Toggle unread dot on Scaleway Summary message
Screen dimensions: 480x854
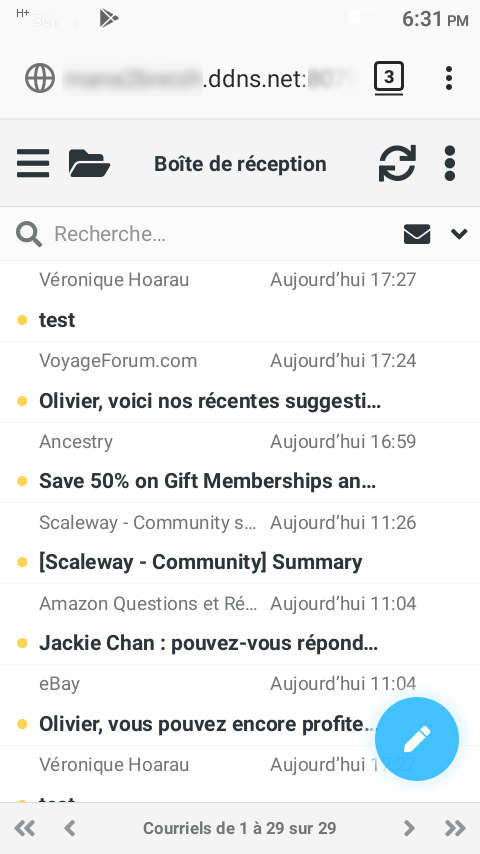[22, 562]
